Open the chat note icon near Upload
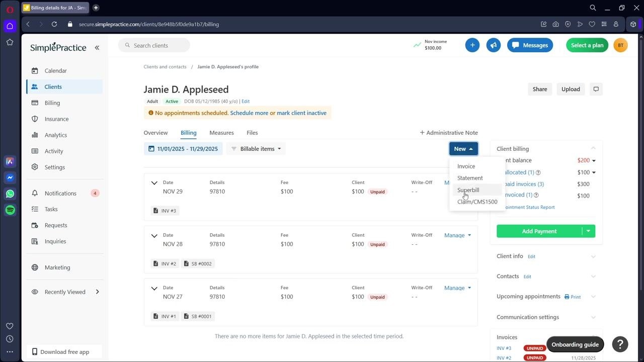This screenshot has width=644, height=362. pos(596,89)
